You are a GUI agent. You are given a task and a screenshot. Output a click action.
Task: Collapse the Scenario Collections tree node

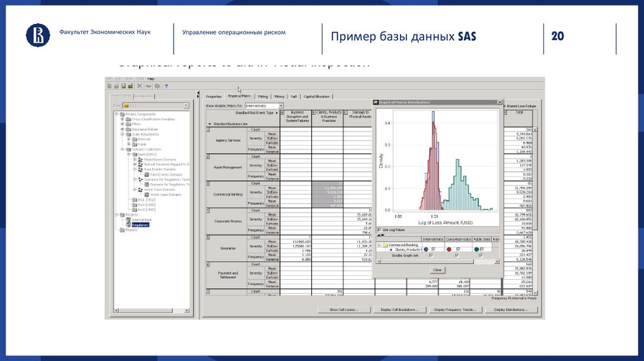pos(123,150)
